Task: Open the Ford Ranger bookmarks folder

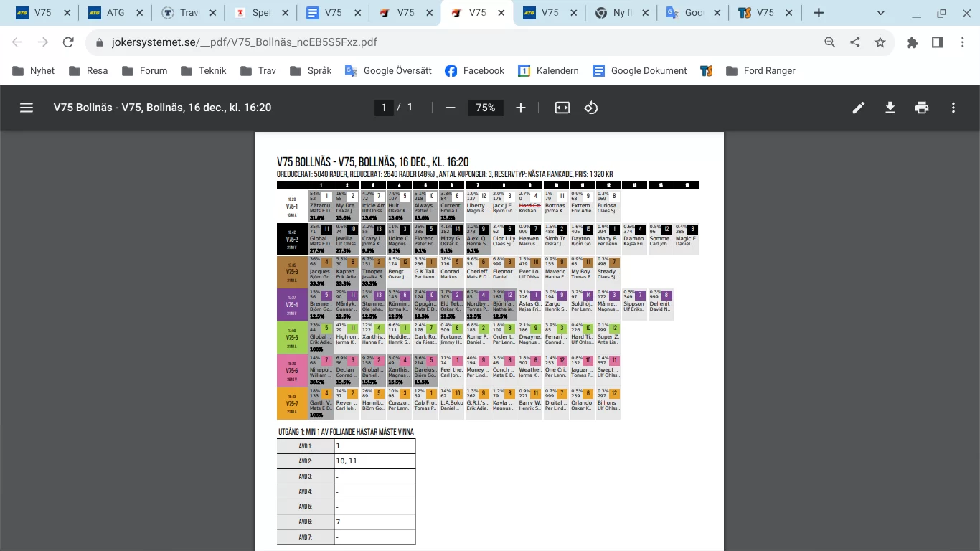Action: tap(760, 71)
